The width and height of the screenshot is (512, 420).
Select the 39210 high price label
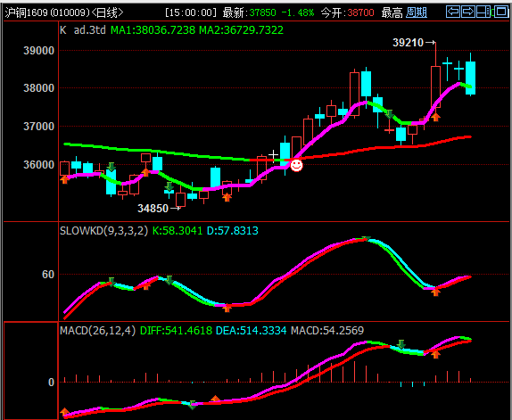[x=409, y=43]
